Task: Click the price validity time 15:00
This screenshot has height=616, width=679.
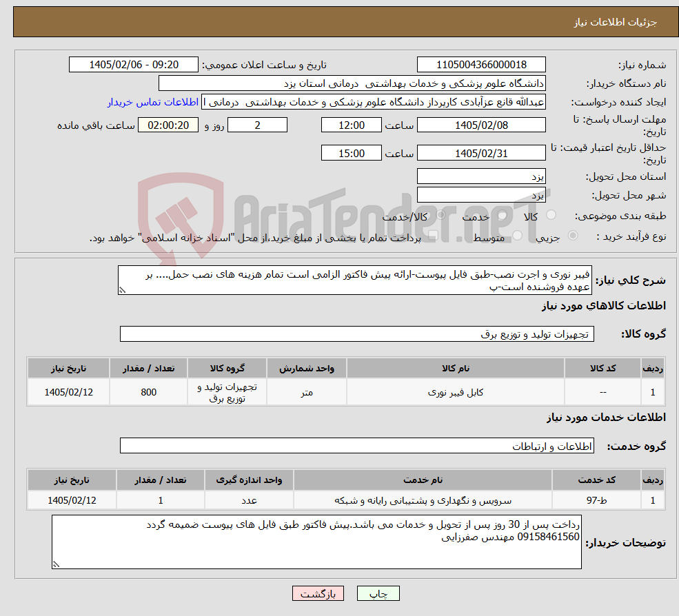Action: [x=351, y=153]
